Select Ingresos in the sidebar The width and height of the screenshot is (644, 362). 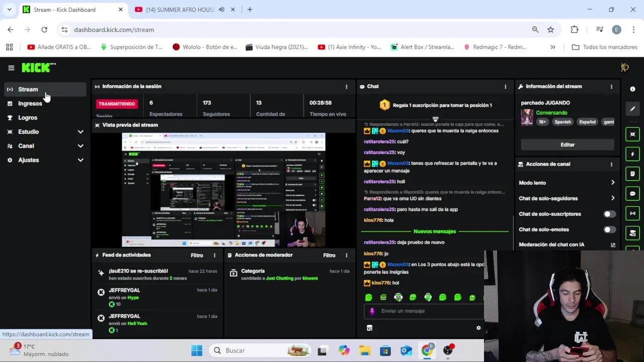[x=46, y=104]
